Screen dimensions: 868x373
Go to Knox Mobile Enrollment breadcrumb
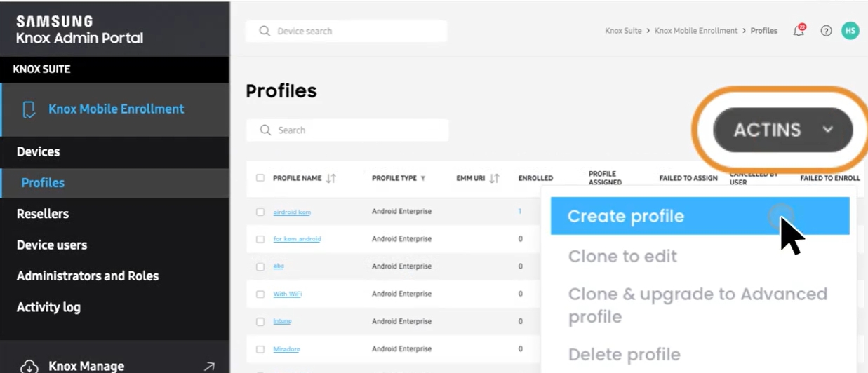pyautogui.click(x=696, y=31)
